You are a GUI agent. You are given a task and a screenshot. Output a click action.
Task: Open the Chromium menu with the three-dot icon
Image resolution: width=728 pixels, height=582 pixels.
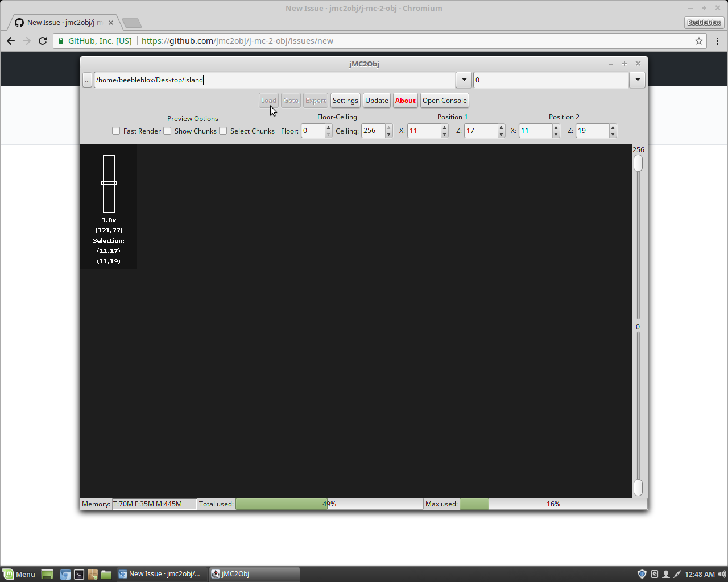pos(717,41)
